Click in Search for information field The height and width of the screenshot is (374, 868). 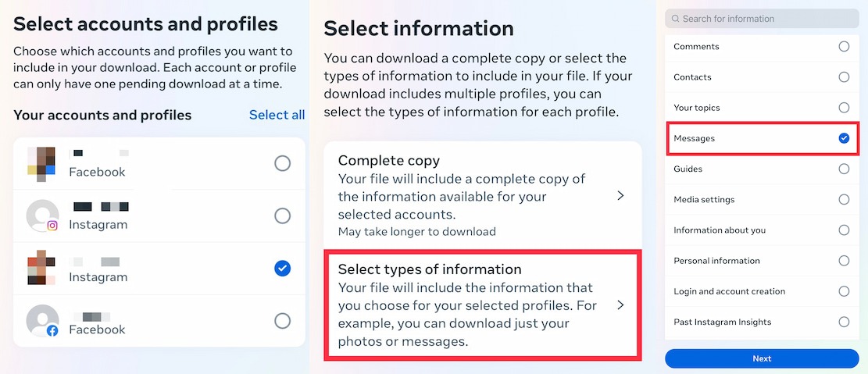point(762,19)
